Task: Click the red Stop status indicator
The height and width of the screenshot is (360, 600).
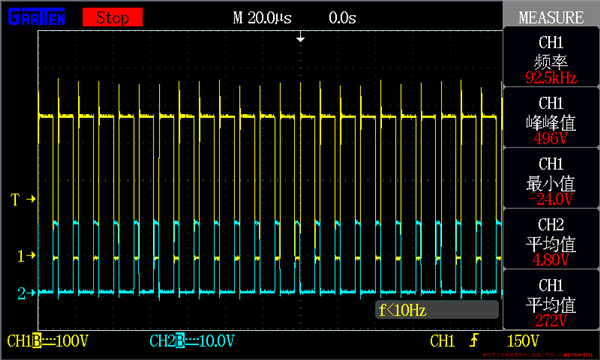Action: tap(112, 17)
